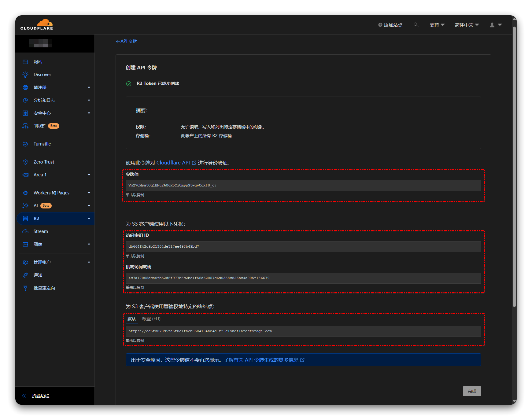Screen dimensions: 532x420
Task: Click the Area 1 envelope icon
Action: pyautogui.click(x=25, y=175)
